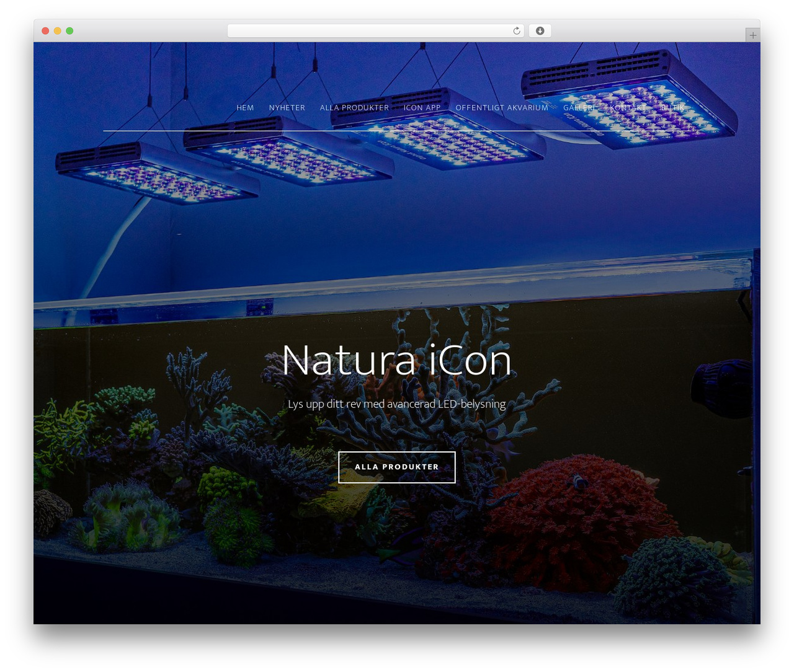
Task: Click the LED-belysning subtitle text
Action: (397, 404)
